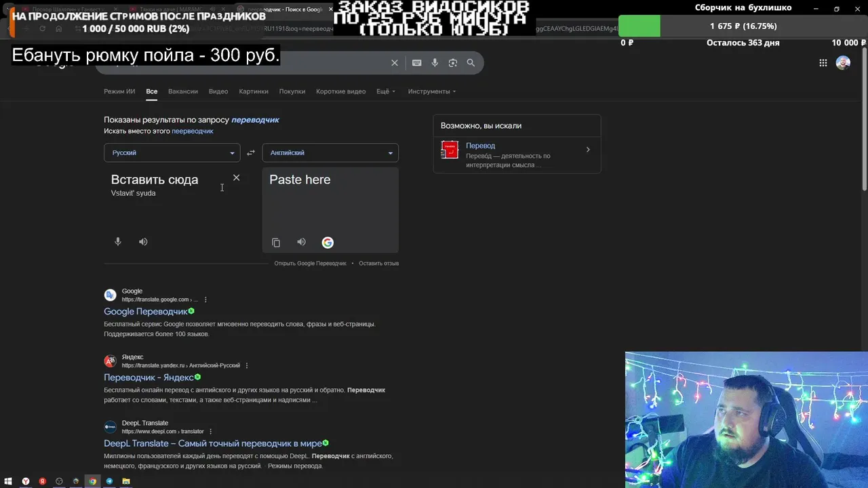The height and width of the screenshot is (488, 868).
Task: Click the Google G icon under translation
Action: tap(328, 243)
